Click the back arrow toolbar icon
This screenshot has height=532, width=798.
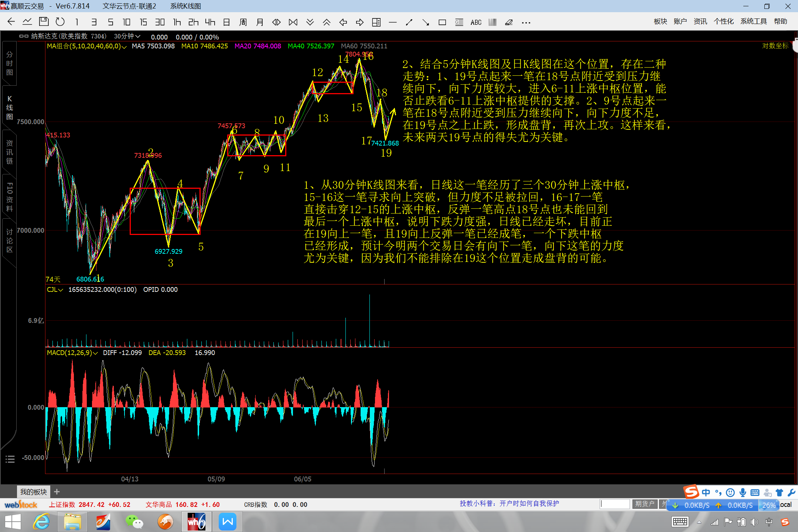pyautogui.click(x=11, y=22)
